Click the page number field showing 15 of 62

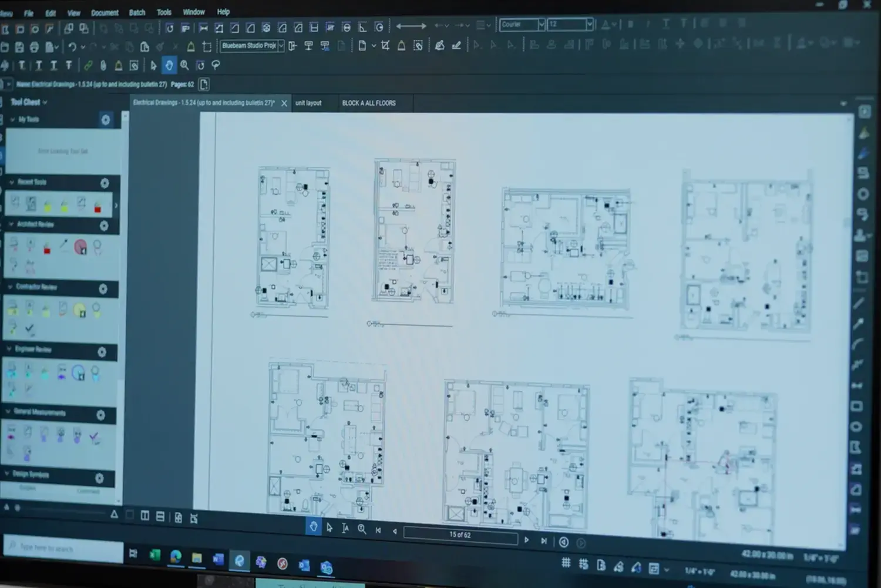460,535
